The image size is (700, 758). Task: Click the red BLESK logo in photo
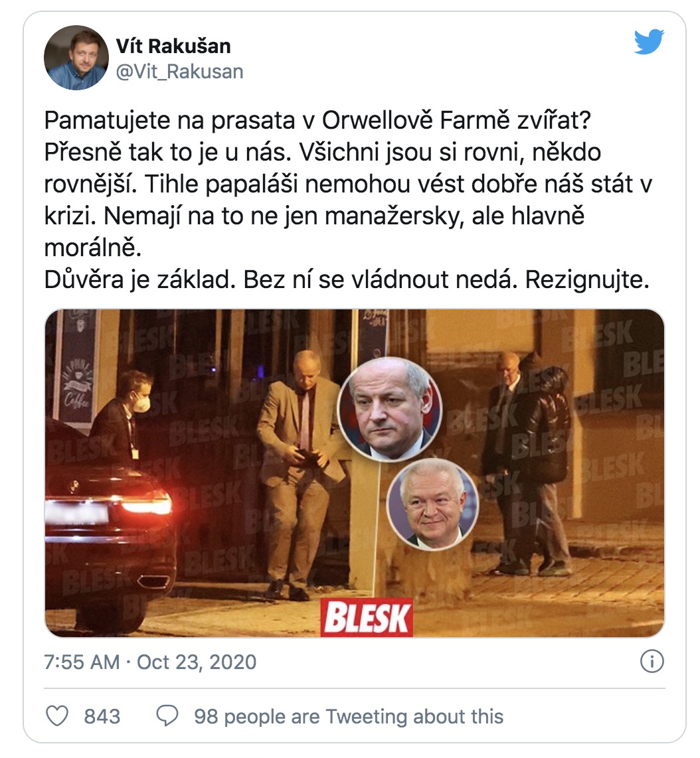tap(367, 617)
